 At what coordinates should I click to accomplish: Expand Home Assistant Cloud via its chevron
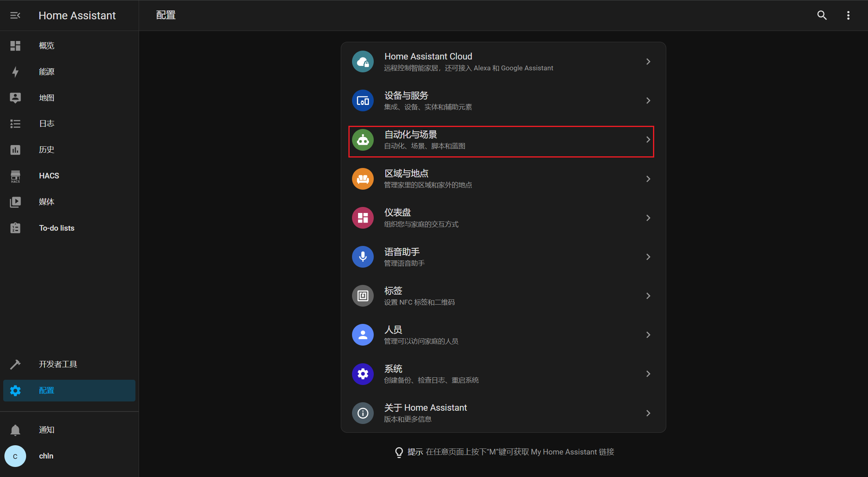pyautogui.click(x=648, y=61)
